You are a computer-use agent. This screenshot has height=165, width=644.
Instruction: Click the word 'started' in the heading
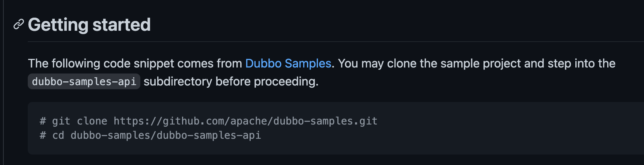[x=121, y=25]
